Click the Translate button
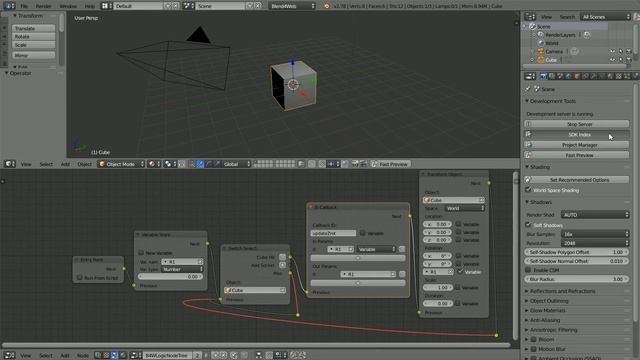The image size is (640, 360). pyautogui.click(x=33, y=28)
